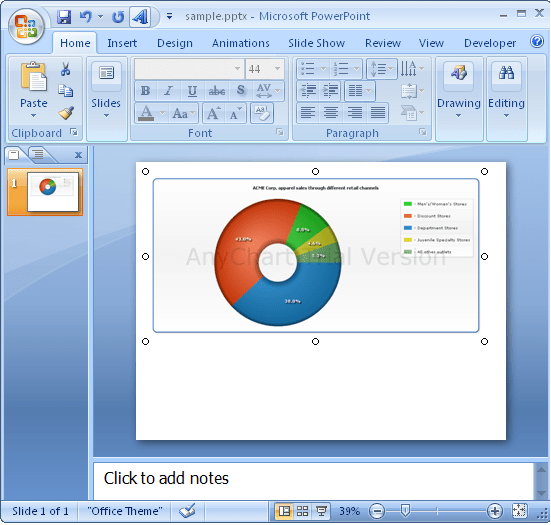Clear all formatting icon

(262, 113)
